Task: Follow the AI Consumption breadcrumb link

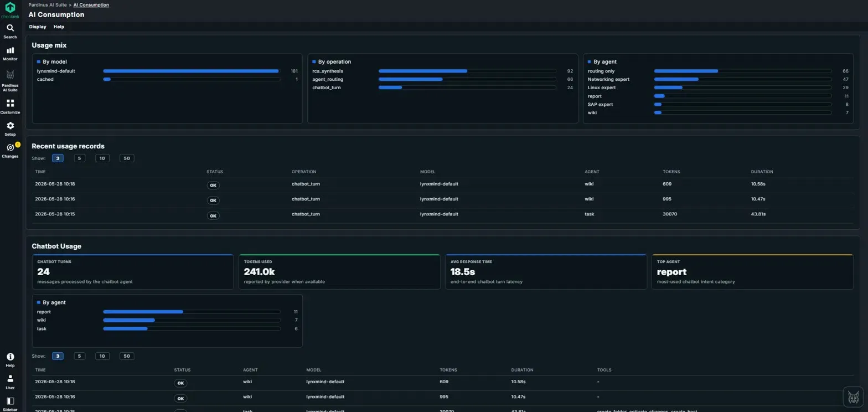Action: click(91, 4)
